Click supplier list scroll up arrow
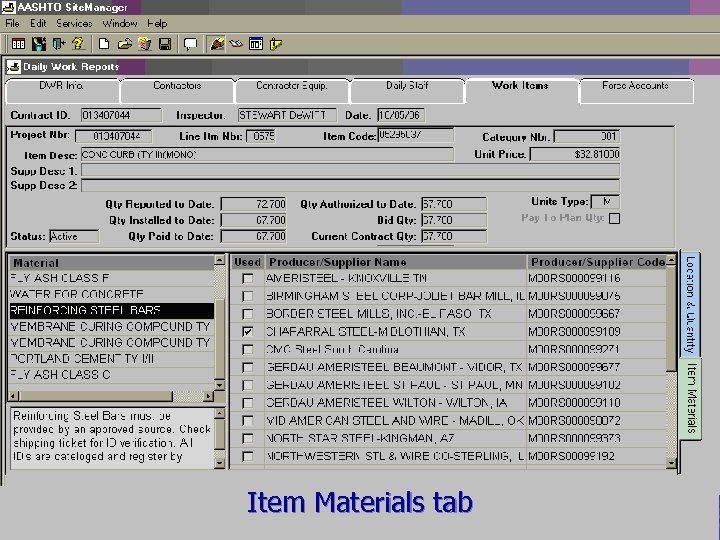Viewport: 720px width, 540px height. click(x=671, y=261)
